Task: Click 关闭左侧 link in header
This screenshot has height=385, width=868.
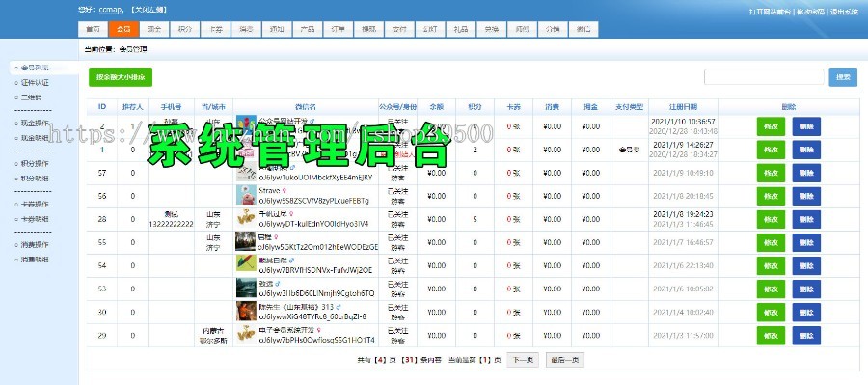Action: coord(149,10)
